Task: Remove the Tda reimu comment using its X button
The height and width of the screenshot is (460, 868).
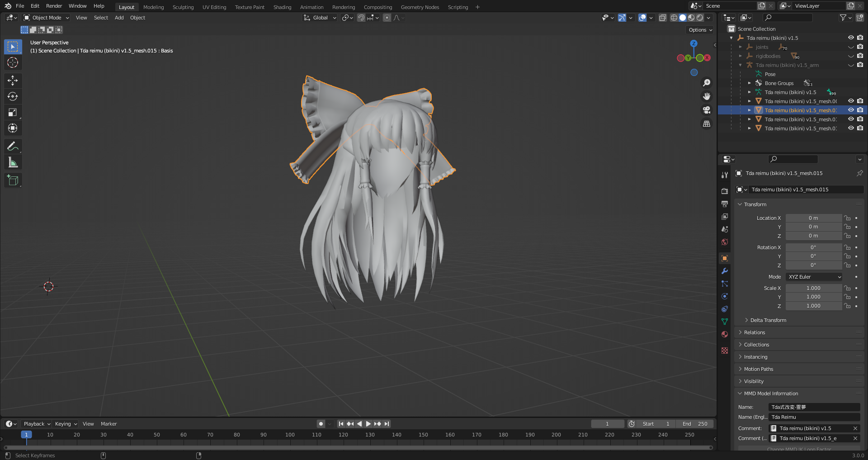Action: (855, 428)
